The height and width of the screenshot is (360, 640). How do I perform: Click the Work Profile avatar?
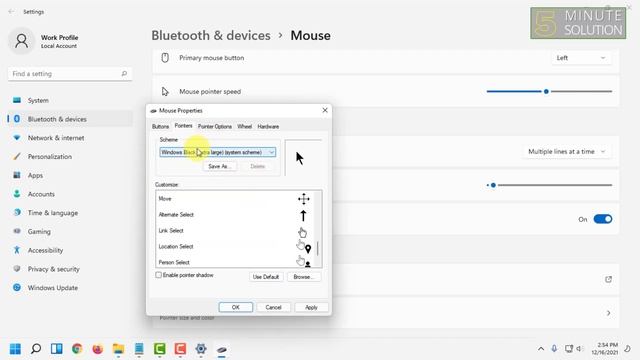pyautogui.click(x=22, y=41)
